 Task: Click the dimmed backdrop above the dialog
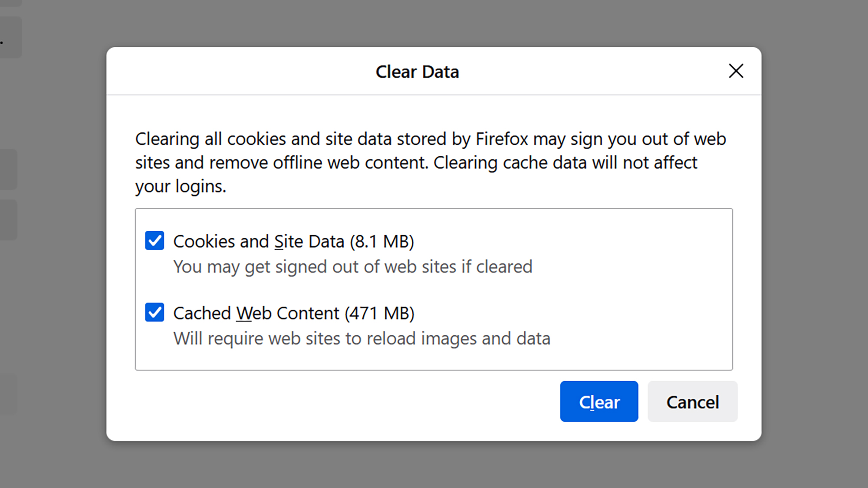point(434,22)
